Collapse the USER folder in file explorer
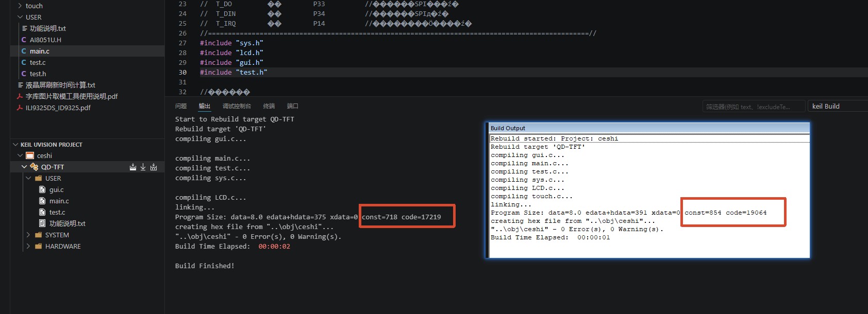The height and width of the screenshot is (314, 868). coord(20,17)
